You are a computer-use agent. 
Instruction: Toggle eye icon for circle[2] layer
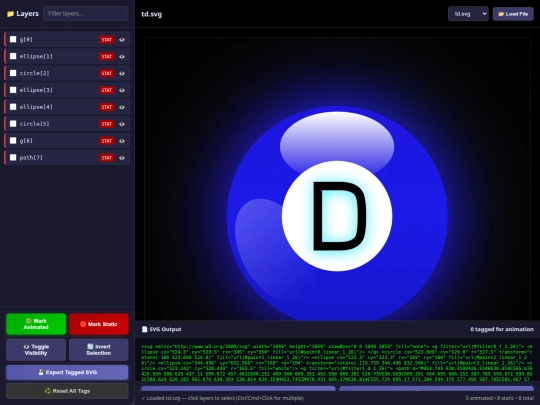[x=122, y=73]
